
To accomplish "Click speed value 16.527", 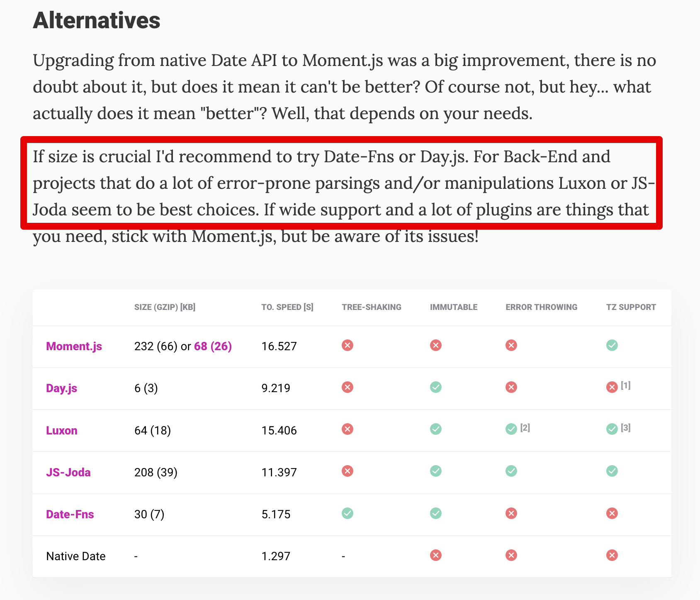I will 279,346.
